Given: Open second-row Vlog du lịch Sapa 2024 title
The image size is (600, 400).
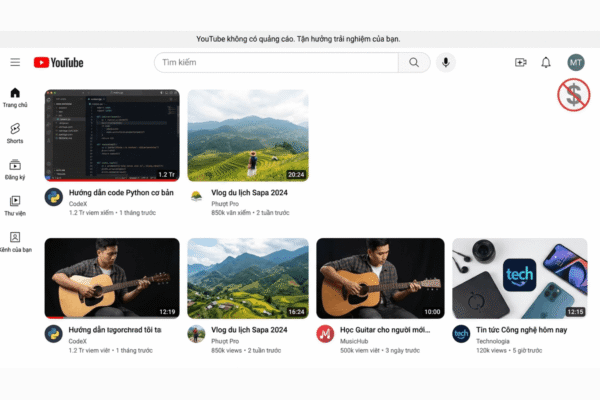Looking at the screenshot, I should 249,330.
